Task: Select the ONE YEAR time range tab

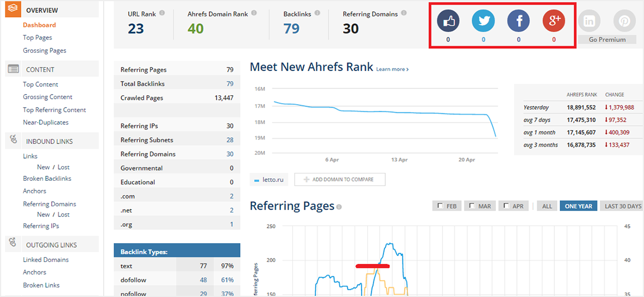Action: click(578, 206)
